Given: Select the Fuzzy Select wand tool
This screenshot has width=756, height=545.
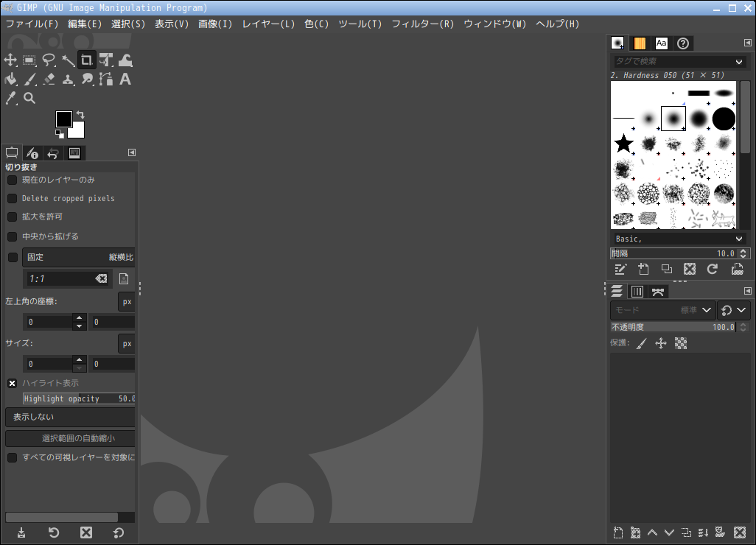Looking at the screenshot, I should pyautogui.click(x=68, y=60).
